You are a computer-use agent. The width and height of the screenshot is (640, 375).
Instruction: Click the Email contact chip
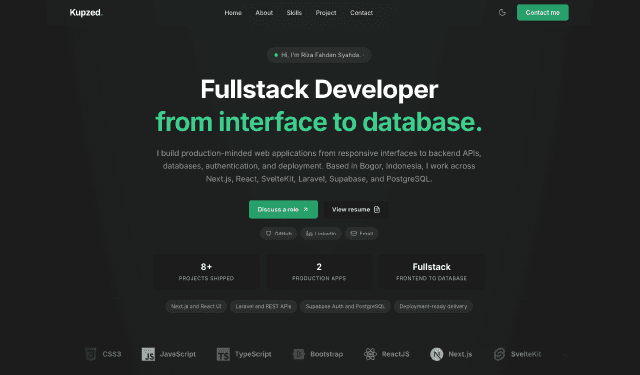click(x=362, y=233)
